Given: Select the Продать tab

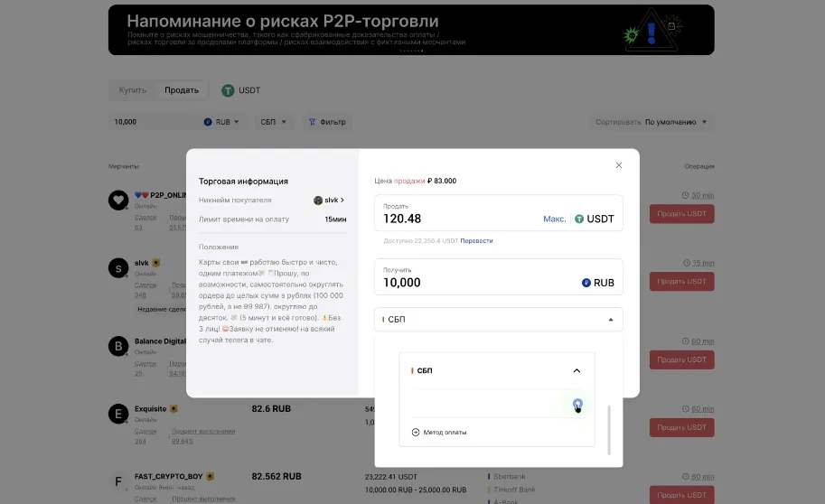Looking at the screenshot, I should [182, 90].
